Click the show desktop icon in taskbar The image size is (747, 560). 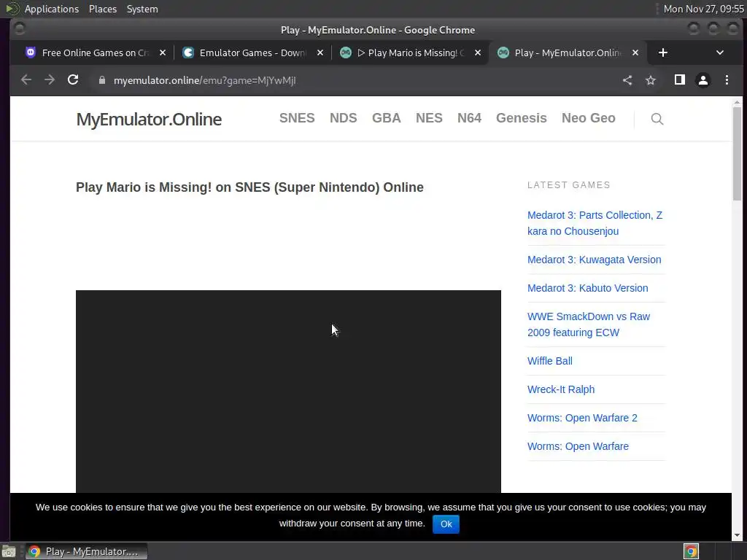tap(9, 551)
